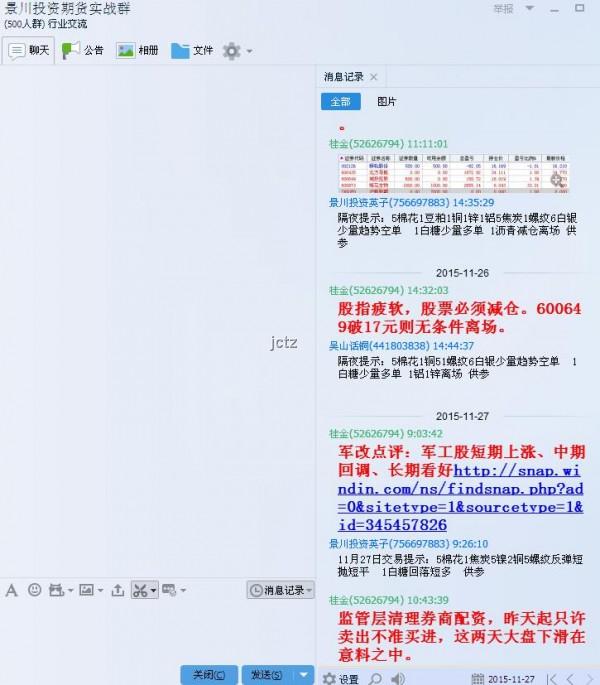Click the search magnifier in history panel
This screenshot has width=600, height=685.
coord(376,678)
